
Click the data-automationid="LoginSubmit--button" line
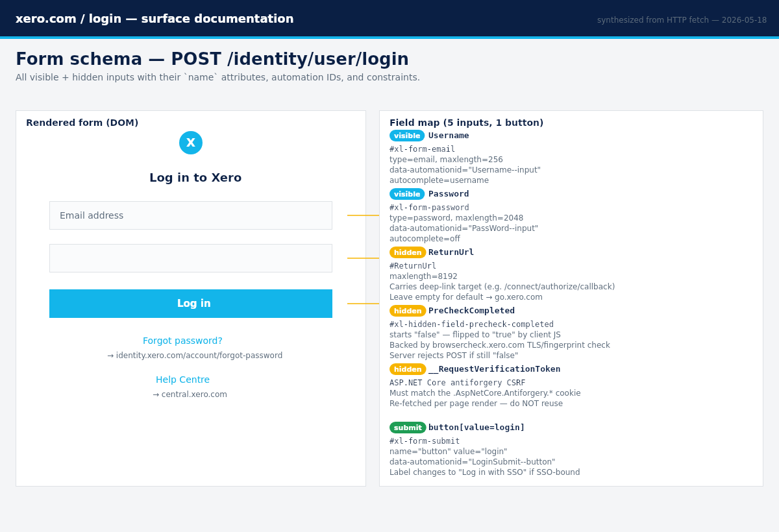pyautogui.click(x=473, y=462)
